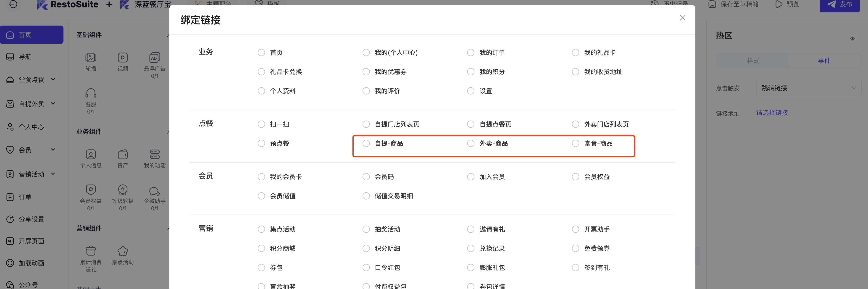Click the code toggle icon beside 热区

click(852, 38)
